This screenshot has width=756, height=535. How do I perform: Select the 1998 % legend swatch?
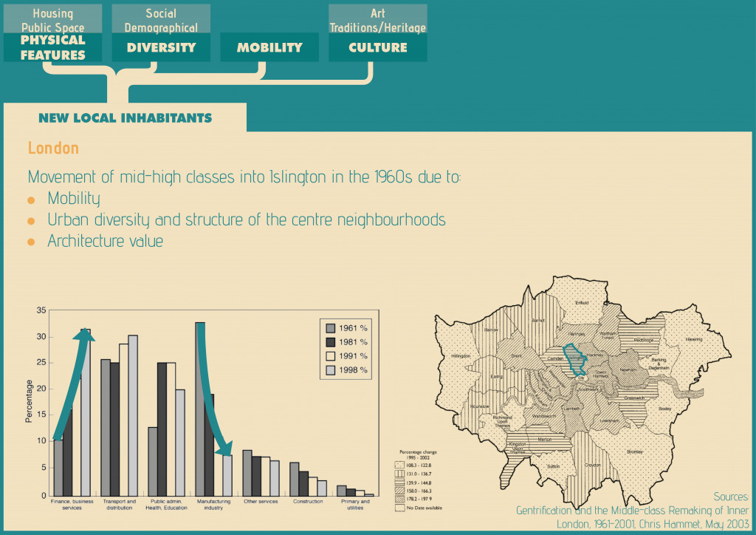[x=330, y=369]
